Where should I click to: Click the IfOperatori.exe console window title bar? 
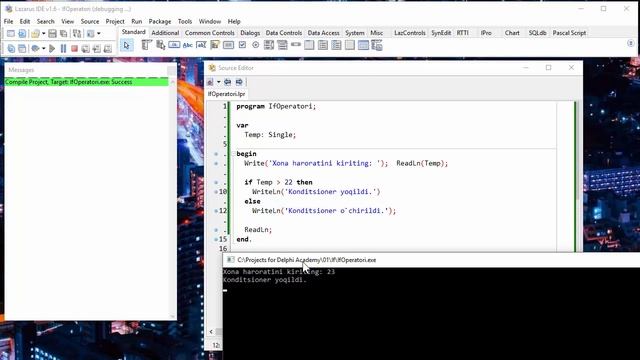pyautogui.click(x=431, y=260)
